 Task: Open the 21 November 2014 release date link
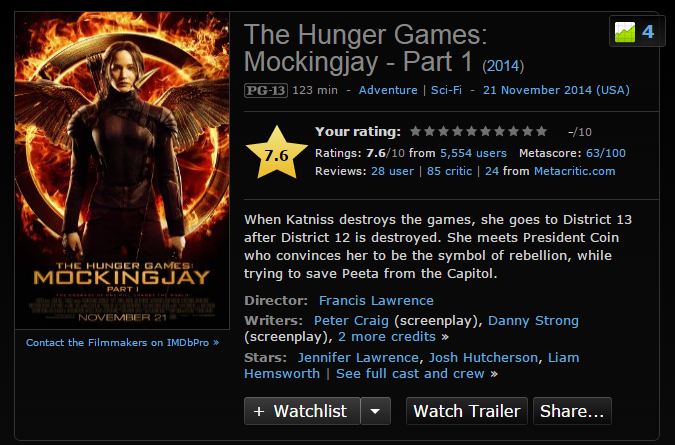point(556,90)
